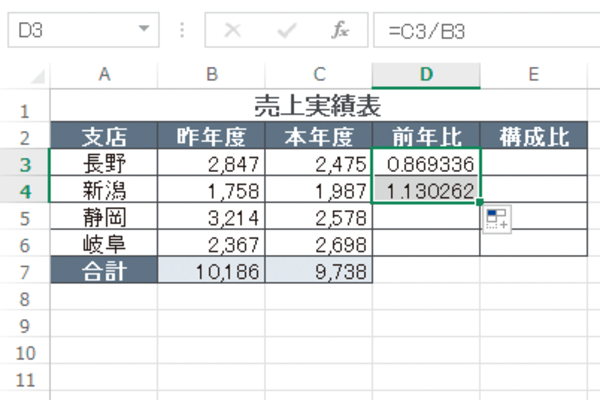
Task: Click the Select All corner triangle
Action: (x=38, y=76)
